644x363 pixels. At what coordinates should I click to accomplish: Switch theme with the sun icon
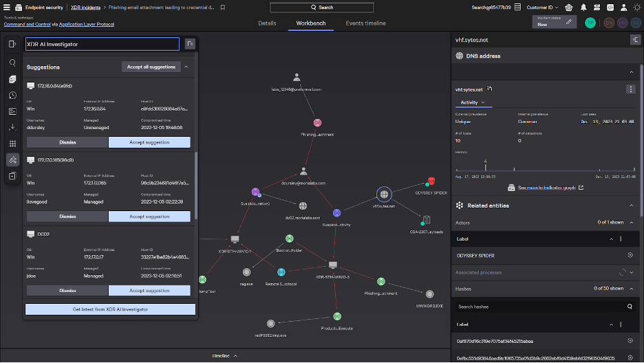click(637, 8)
